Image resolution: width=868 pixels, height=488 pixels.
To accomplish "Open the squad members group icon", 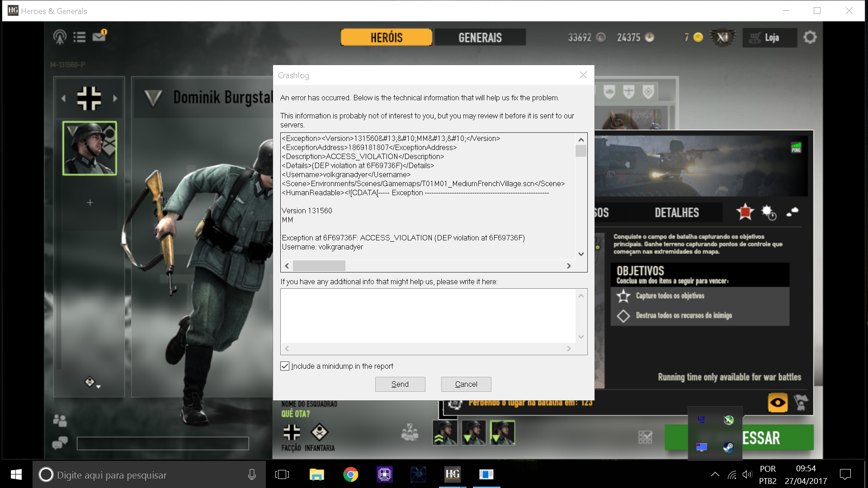I will 410,432.
